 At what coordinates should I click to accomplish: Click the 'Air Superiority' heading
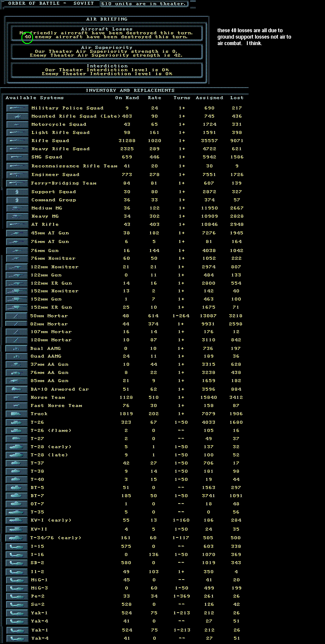pyautogui.click(x=107, y=48)
